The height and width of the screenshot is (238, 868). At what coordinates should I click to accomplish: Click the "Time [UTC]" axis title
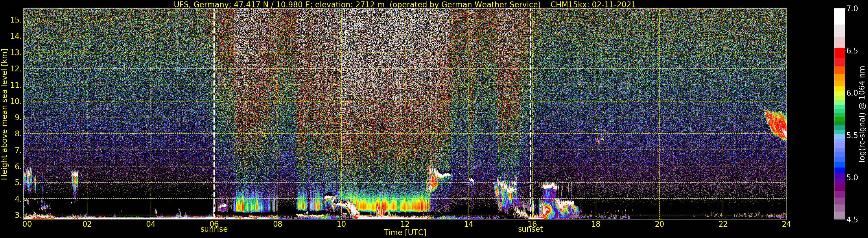tap(405, 233)
